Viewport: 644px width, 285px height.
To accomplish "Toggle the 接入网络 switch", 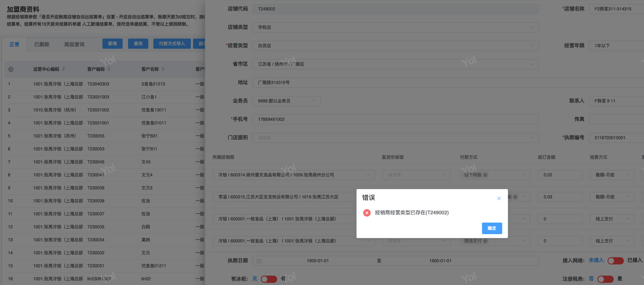I will 615,260.
